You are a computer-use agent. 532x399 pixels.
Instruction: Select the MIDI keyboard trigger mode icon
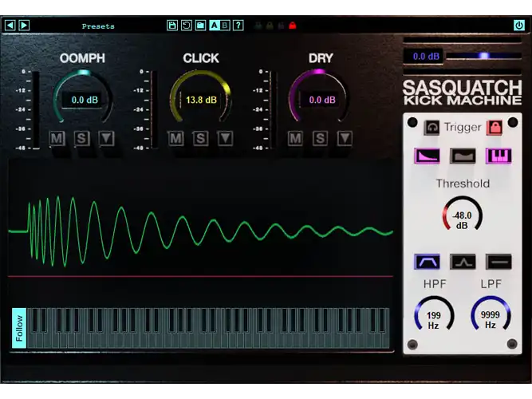(x=499, y=156)
